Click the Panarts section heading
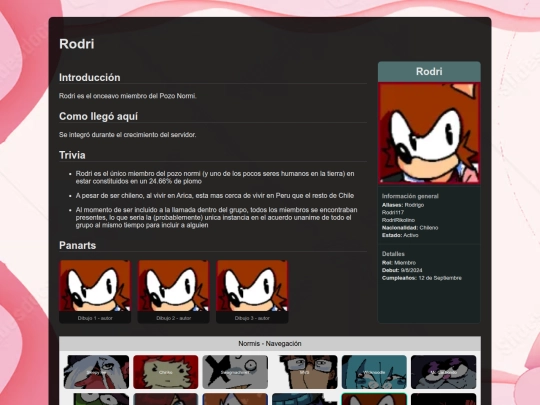Viewport: 540px width, 405px height. tap(77, 245)
